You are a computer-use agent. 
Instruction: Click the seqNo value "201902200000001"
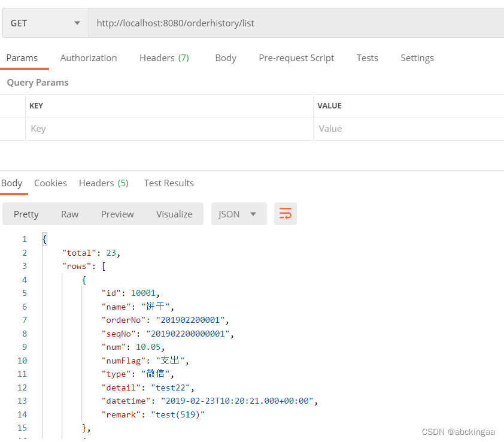point(188,334)
